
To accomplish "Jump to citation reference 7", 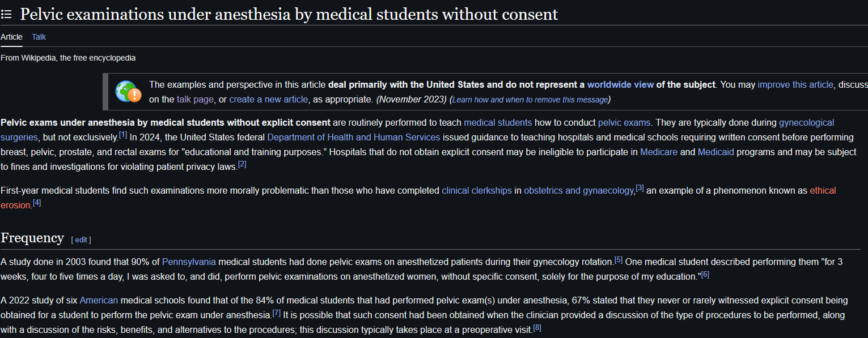I will click(277, 313).
